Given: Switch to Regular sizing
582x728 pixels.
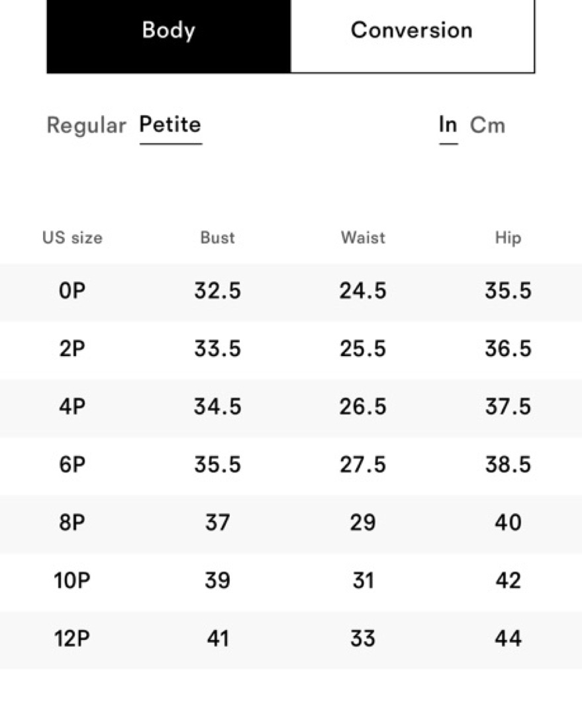Looking at the screenshot, I should (86, 125).
